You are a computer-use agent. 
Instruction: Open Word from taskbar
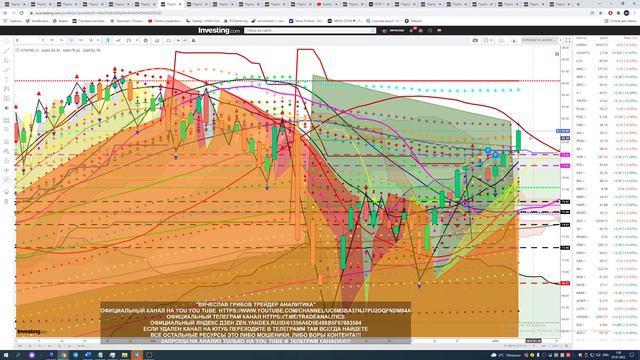[x=88, y=355]
